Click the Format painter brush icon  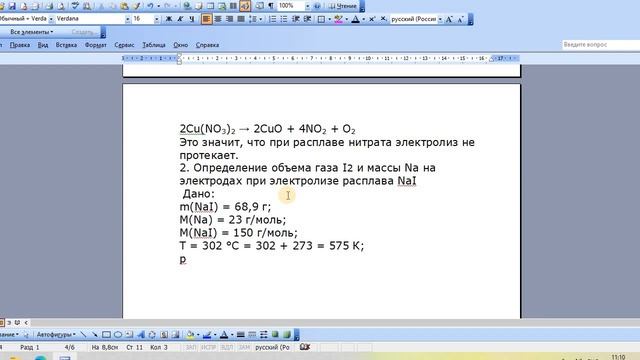137,6
